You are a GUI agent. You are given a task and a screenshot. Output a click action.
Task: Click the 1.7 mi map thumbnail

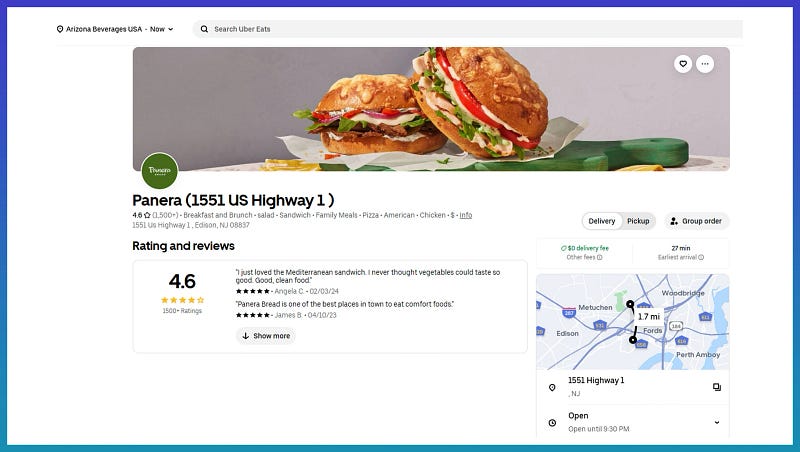633,321
